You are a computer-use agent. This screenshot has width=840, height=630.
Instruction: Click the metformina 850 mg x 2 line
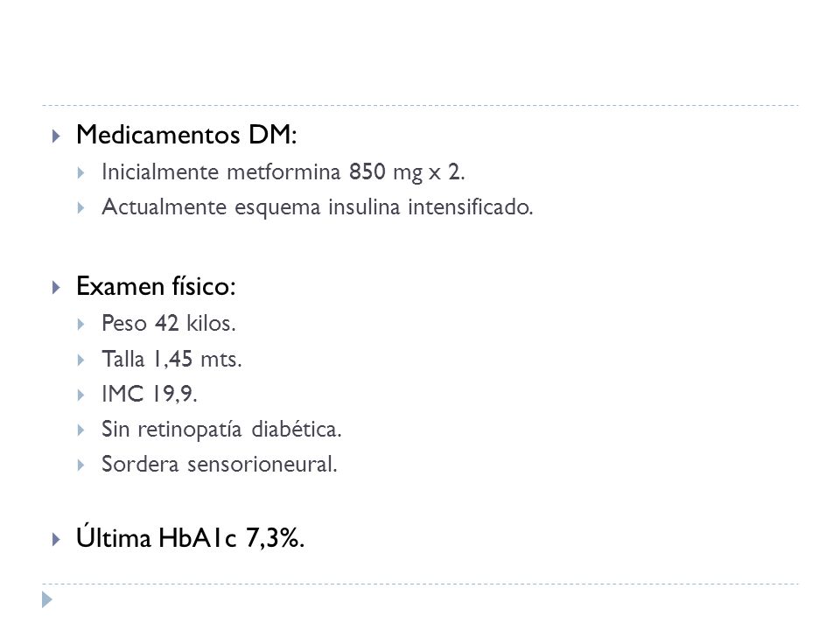click(x=283, y=172)
